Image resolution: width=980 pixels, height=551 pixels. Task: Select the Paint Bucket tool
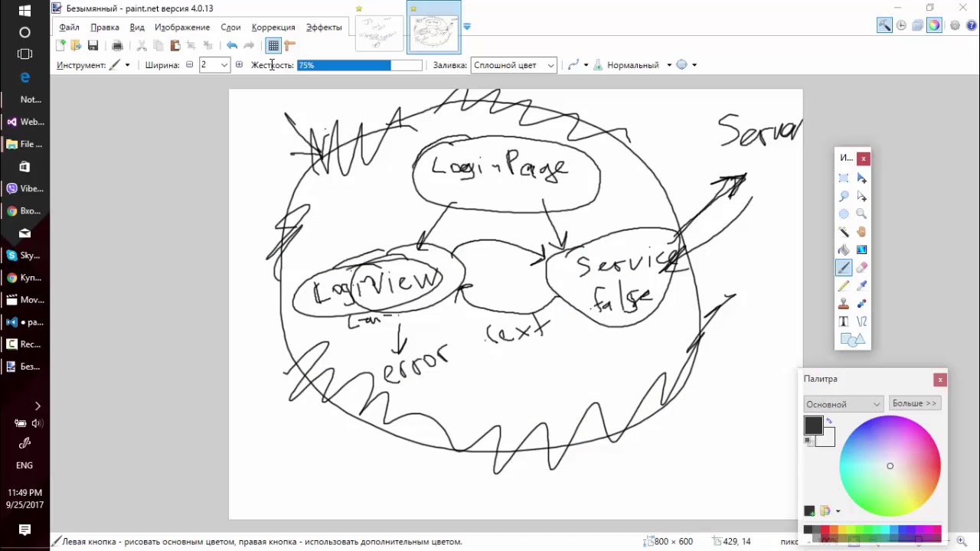tap(844, 249)
